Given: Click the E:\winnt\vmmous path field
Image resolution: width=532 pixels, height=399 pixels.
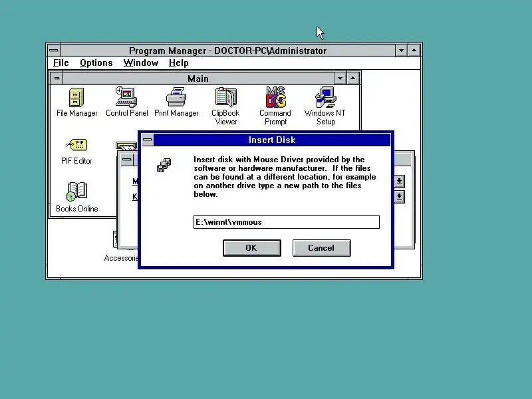Looking at the screenshot, I should click(287, 222).
